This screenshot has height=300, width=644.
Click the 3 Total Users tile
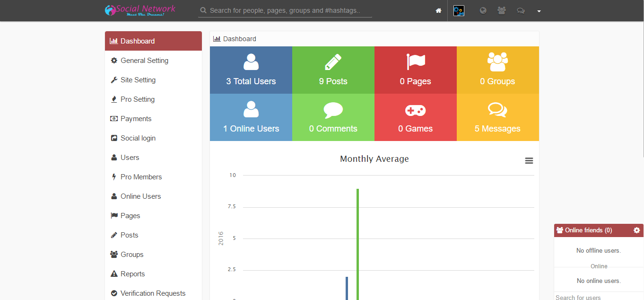(x=251, y=70)
